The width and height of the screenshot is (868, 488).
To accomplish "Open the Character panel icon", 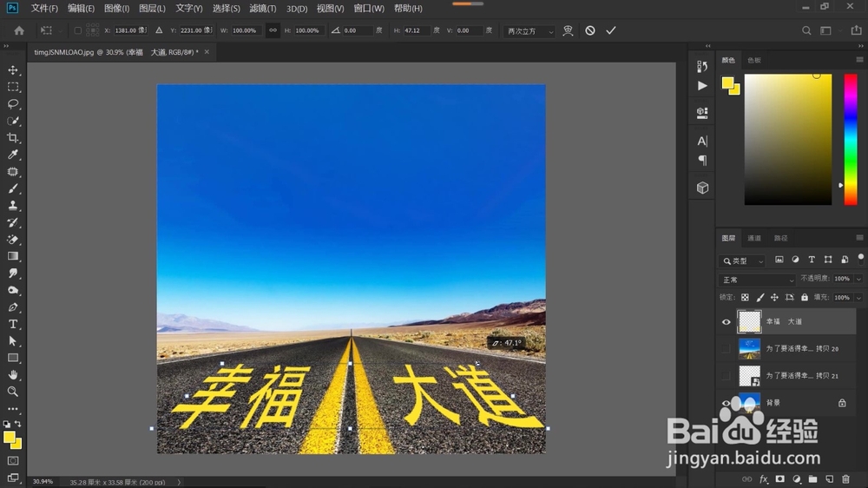I will pos(702,141).
